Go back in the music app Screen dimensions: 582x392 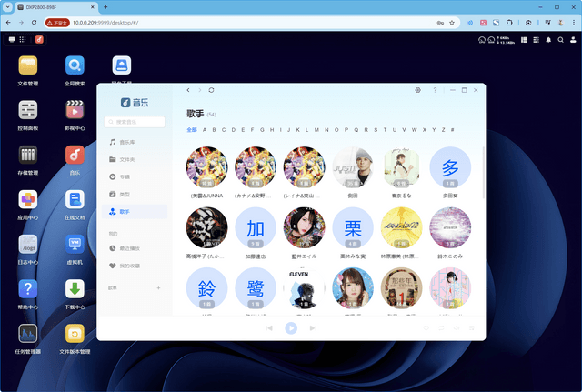[x=188, y=90]
